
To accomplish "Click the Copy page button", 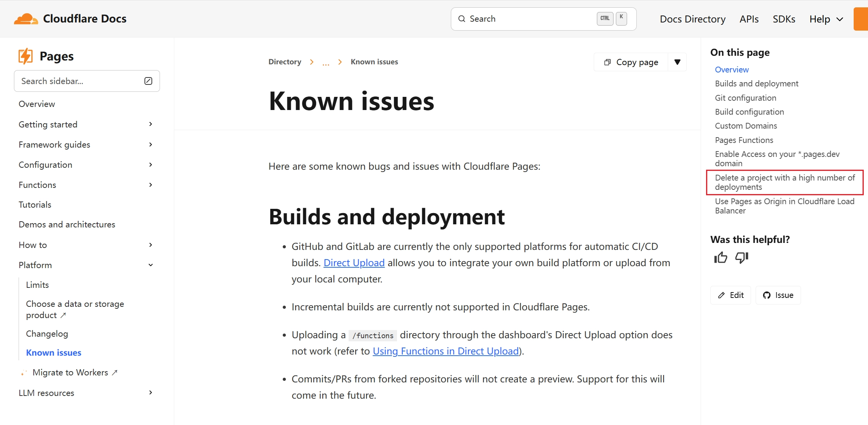I will pyautogui.click(x=631, y=62).
